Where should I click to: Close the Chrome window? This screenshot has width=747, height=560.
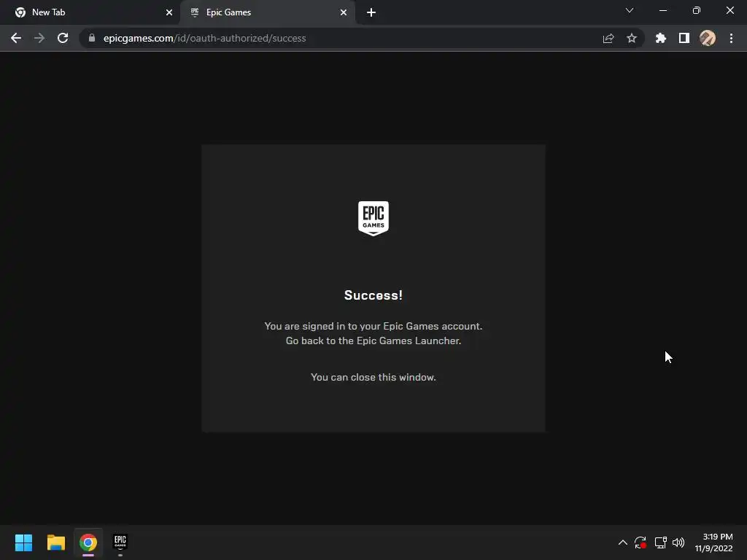[729, 10]
